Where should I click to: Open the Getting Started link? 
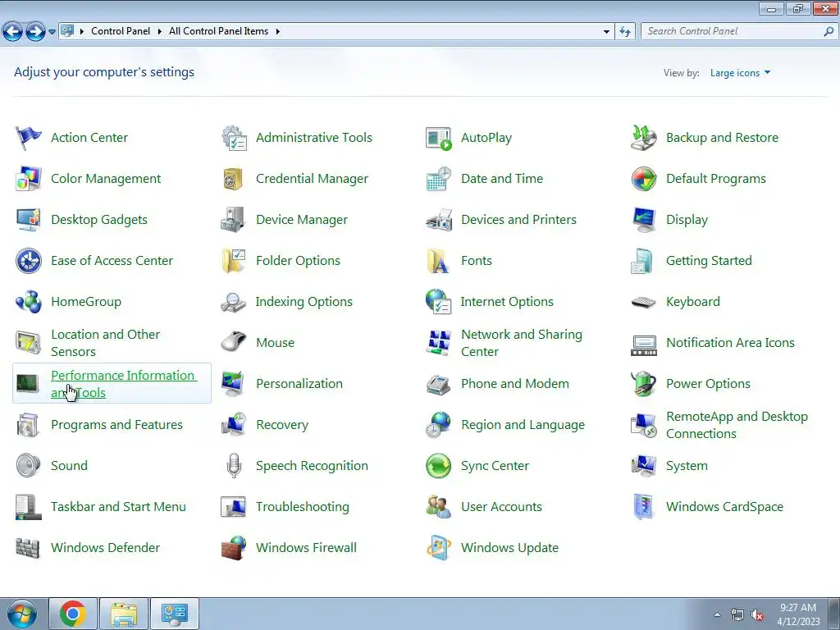[709, 261]
